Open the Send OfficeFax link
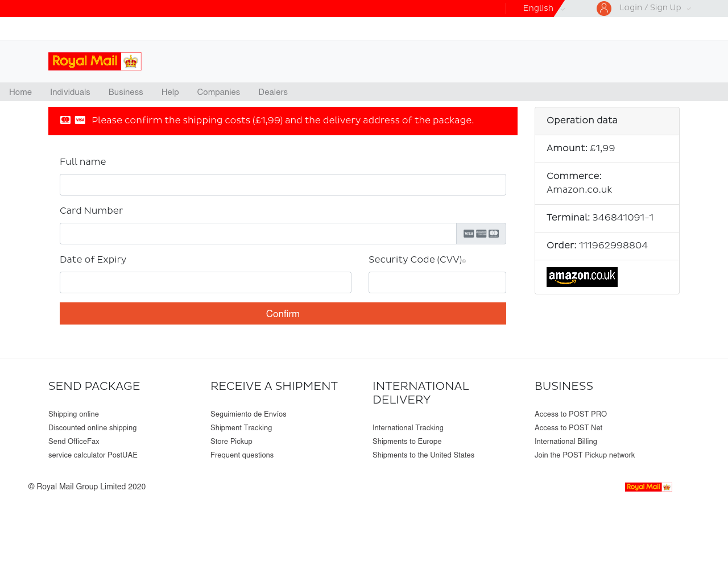 (x=74, y=442)
